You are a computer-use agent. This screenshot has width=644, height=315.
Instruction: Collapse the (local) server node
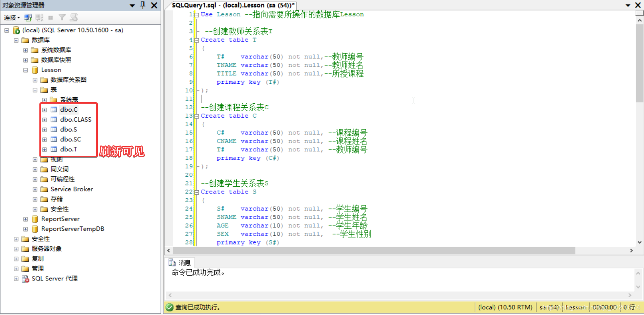pos(6,30)
